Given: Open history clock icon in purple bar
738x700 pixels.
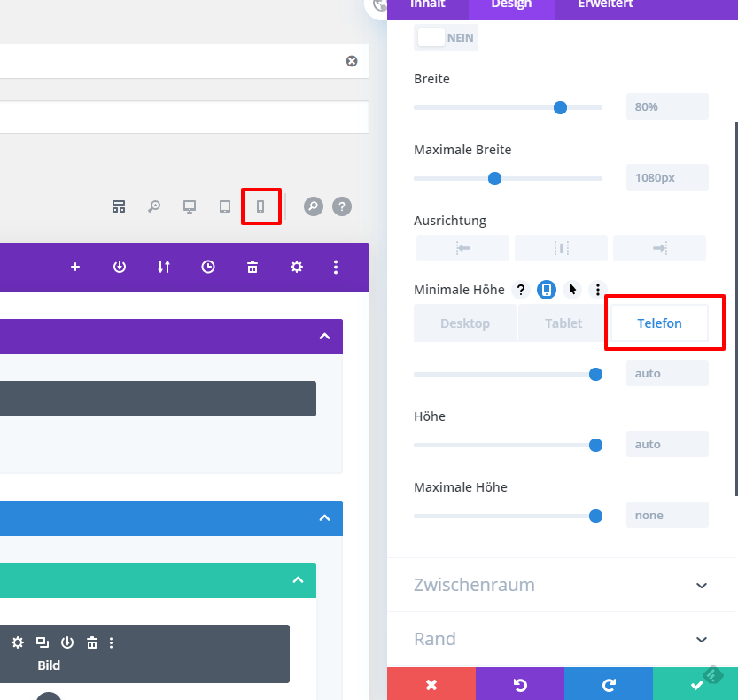Looking at the screenshot, I should tap(208, 267).
